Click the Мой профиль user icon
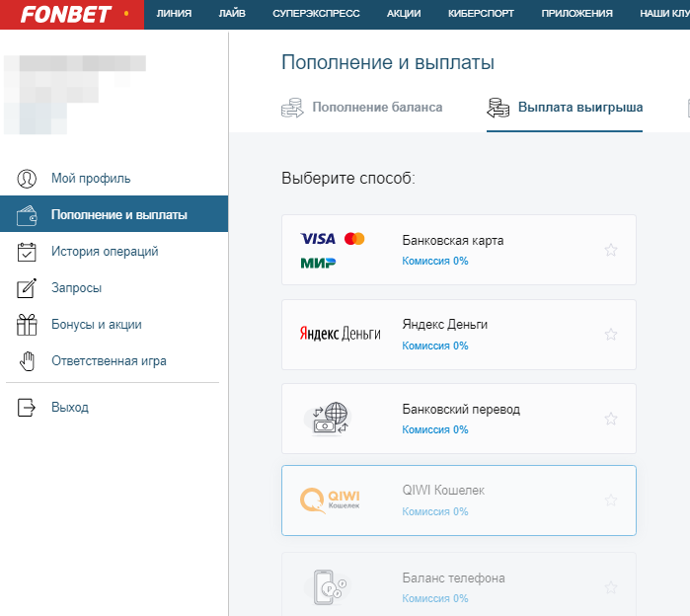Image resolution: width=690 pixels, height=616 pixels. coord(27,179)
